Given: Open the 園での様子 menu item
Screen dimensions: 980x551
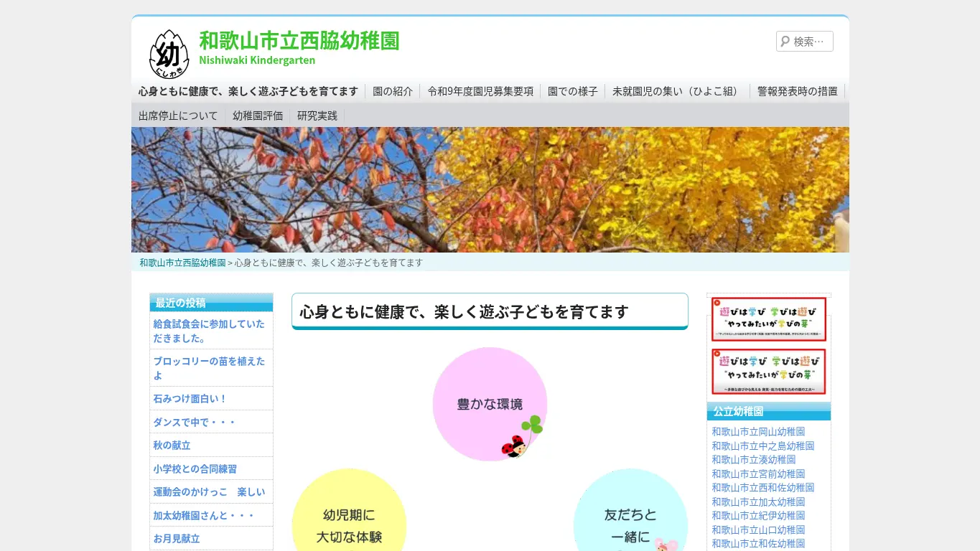Looking at the screenshot, I should coord(573,91).
